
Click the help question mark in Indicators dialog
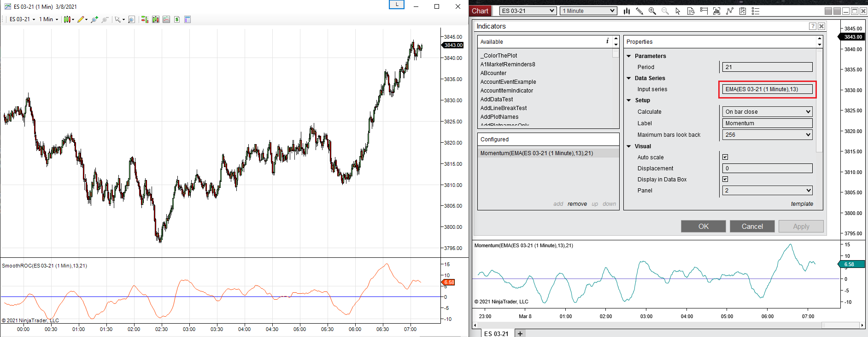tap(813, 26)
